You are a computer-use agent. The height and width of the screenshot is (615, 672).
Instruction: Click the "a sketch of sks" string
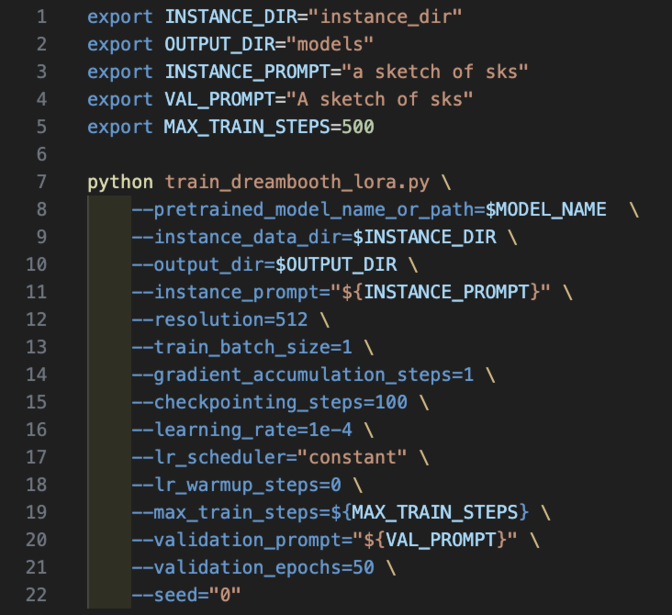pos(435,72)
